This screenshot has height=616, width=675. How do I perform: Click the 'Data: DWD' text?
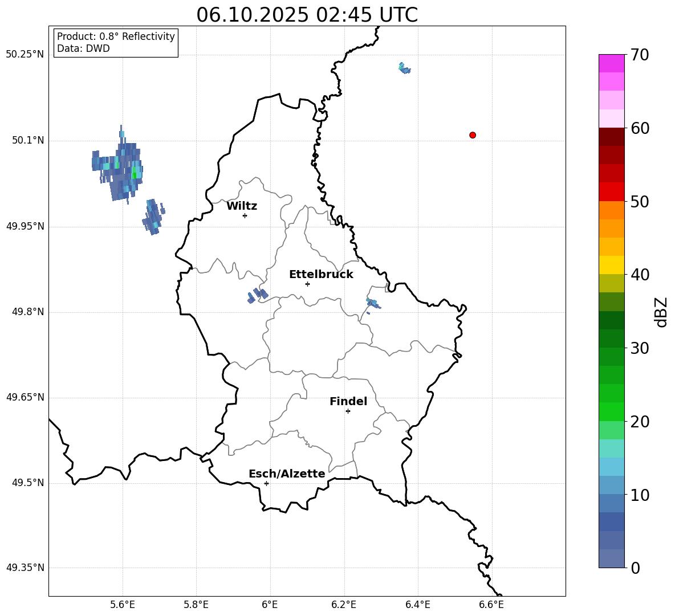(83, 48)
